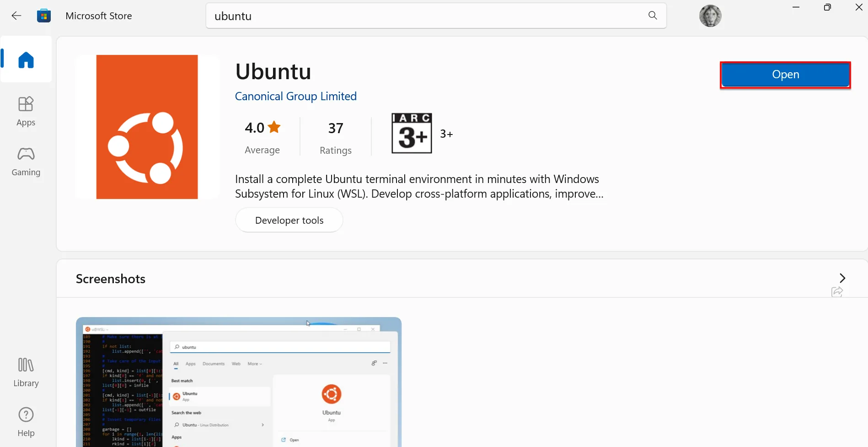Close the Microsoft Store window

coord(859,7)
